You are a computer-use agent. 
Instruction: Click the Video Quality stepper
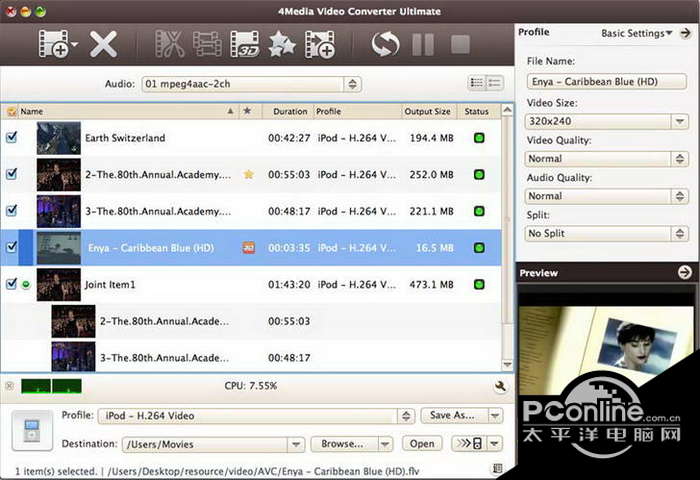(x=679, y=159)
